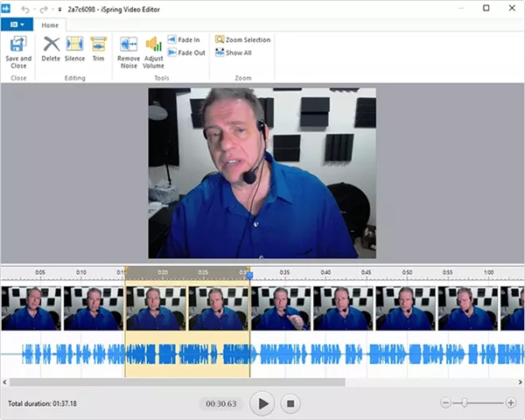
Task: Click the horizontal timeline scrollbar
Action: pos(175,382)
